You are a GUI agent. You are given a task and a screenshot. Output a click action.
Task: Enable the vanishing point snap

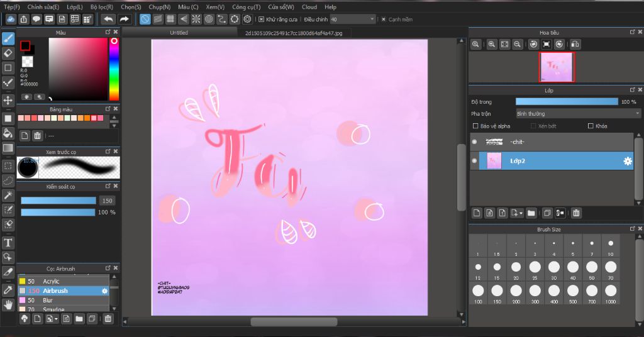click(x=184, y=19)
